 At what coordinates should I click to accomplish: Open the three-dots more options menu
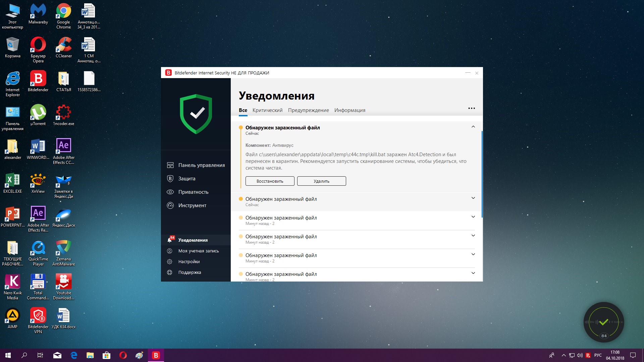[x=471, y=108]
